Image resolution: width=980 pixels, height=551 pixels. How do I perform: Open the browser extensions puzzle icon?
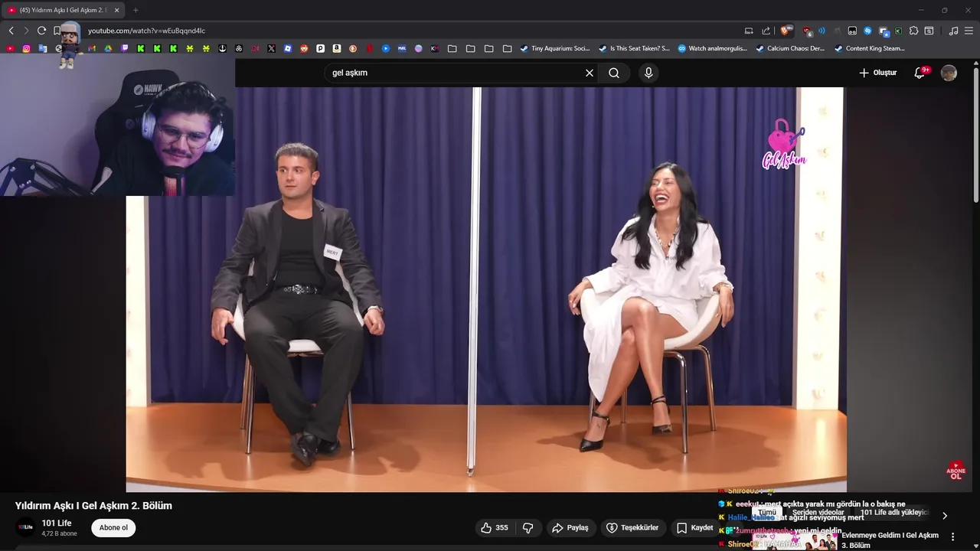click(x=913, y=31)
